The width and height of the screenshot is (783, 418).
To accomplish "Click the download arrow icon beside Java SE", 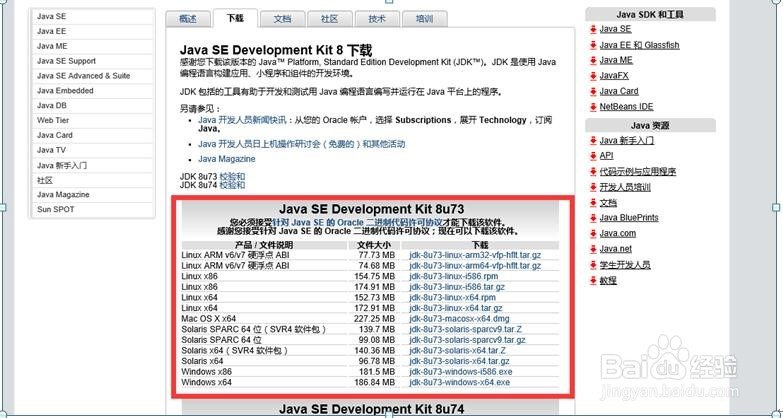I will [x=593, y=29].
